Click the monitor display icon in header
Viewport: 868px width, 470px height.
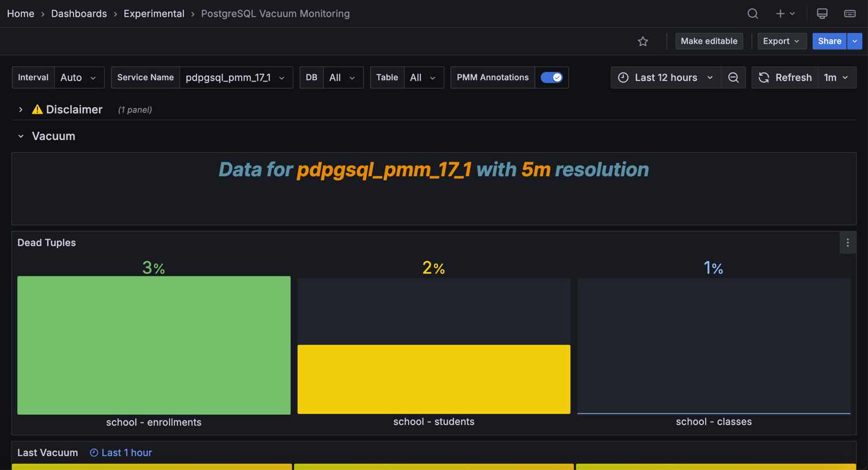(x=822, y=13)
